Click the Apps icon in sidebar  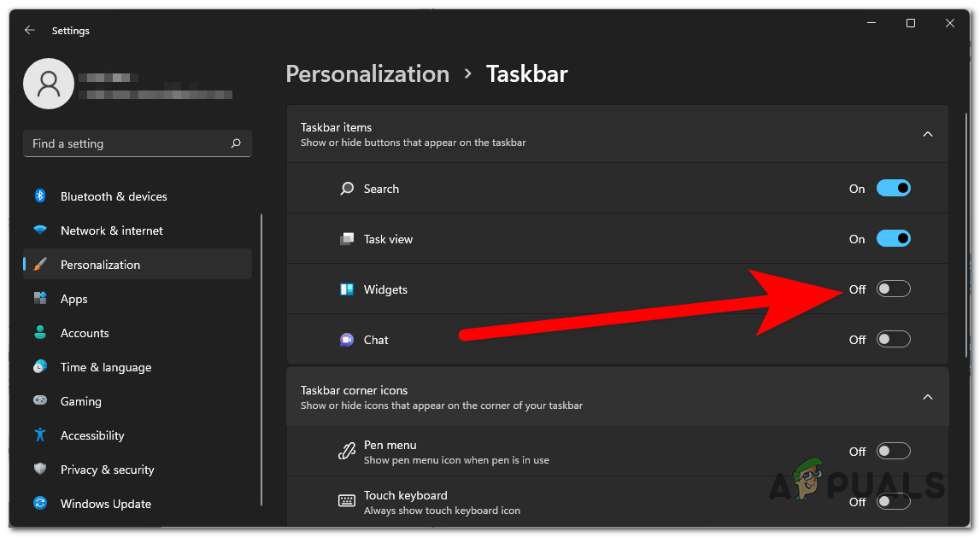point(40,299)
